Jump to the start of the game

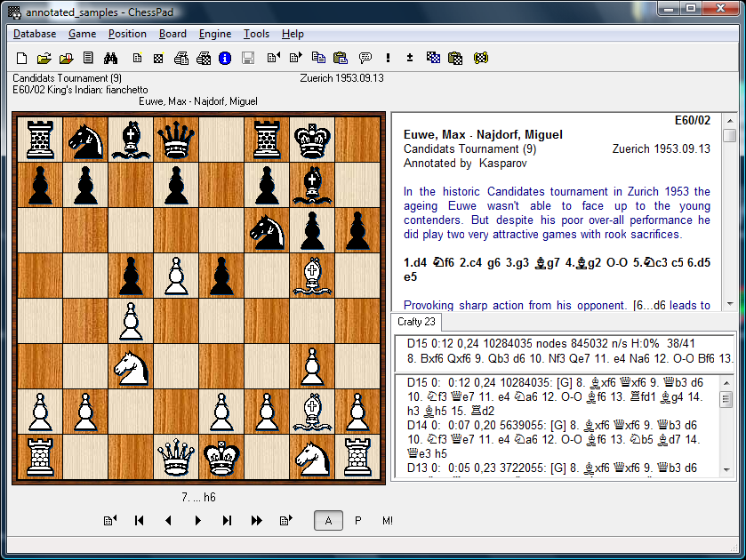point(140,521)
